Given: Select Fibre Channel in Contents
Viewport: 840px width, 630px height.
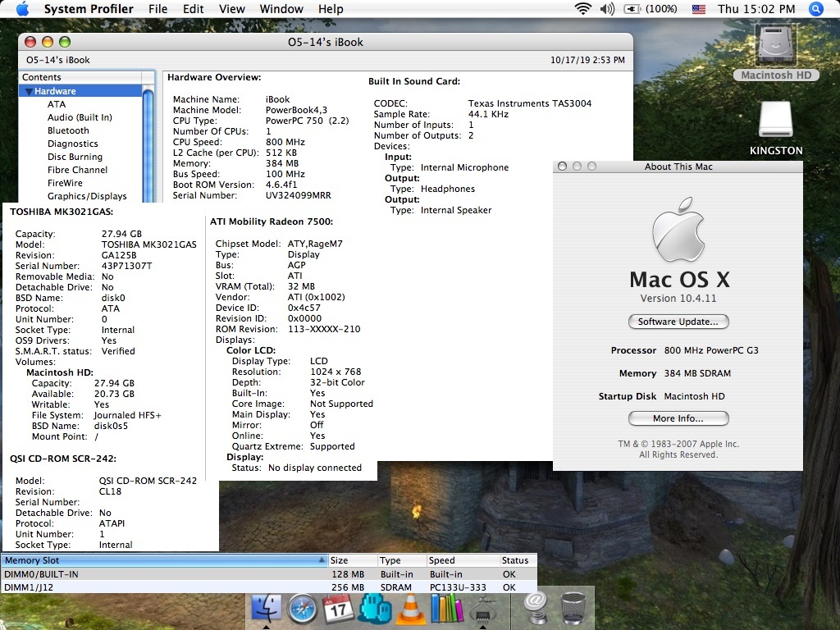Looking at the screenshot, I should (78, 170).
